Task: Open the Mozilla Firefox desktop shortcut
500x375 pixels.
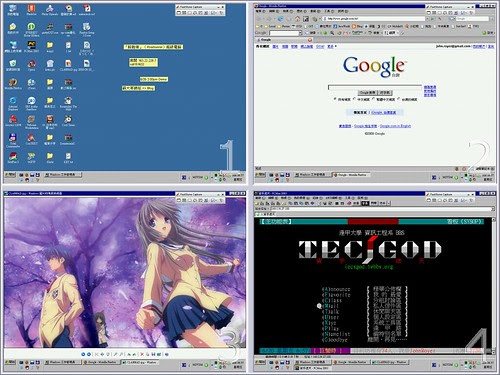Action: (x=13, y=82)
